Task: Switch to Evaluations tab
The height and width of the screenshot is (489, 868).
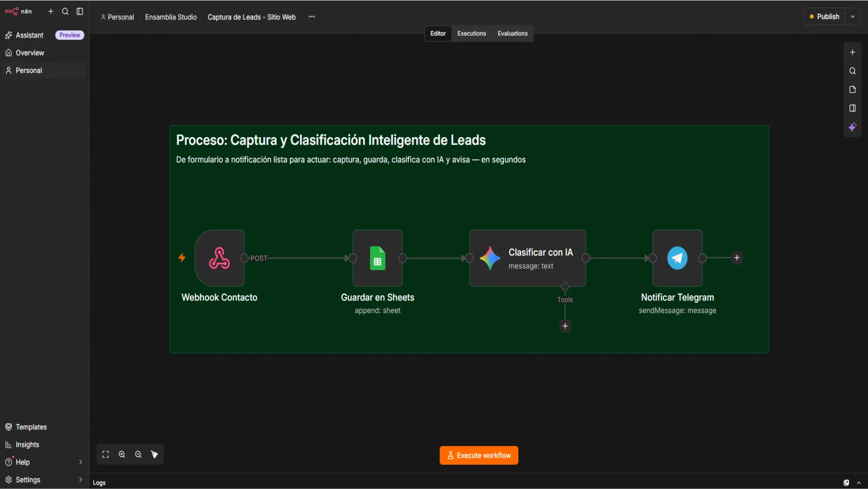Action: [513, 33]
